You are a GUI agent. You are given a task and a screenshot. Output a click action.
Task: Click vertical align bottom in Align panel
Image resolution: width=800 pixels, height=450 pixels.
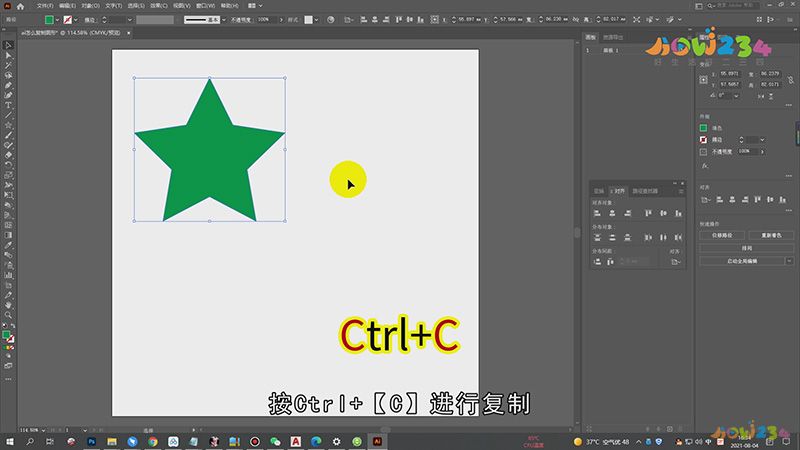click(x=678, y=213)
